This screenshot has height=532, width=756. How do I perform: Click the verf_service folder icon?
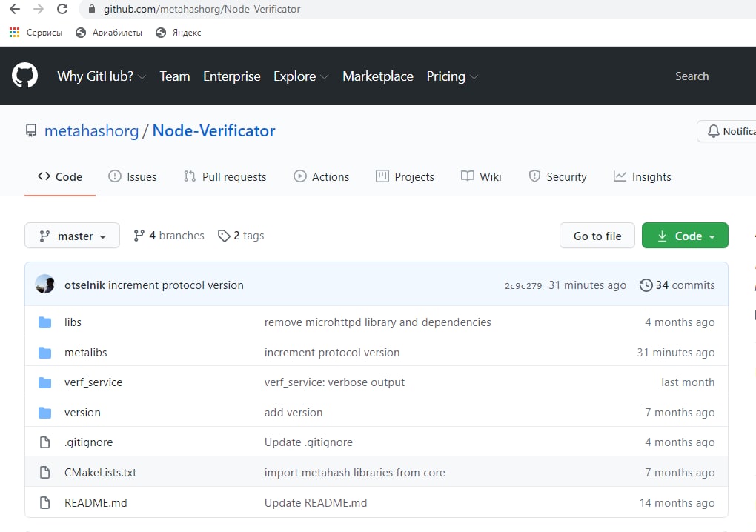pos(44,382)
